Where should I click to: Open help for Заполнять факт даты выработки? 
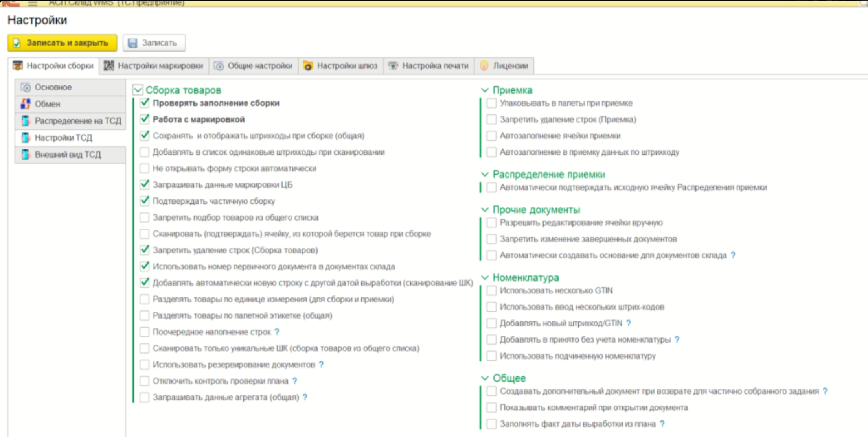coord(662,424)
